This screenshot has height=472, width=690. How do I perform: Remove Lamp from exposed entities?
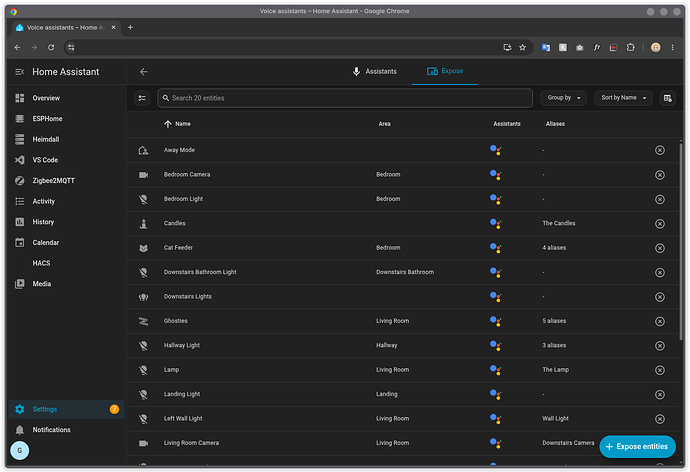660,370
